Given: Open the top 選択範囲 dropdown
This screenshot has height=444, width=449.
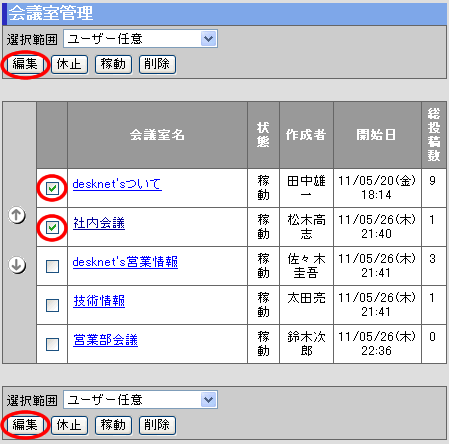Looking at the screenshot, I should click(x=140, y=39).
